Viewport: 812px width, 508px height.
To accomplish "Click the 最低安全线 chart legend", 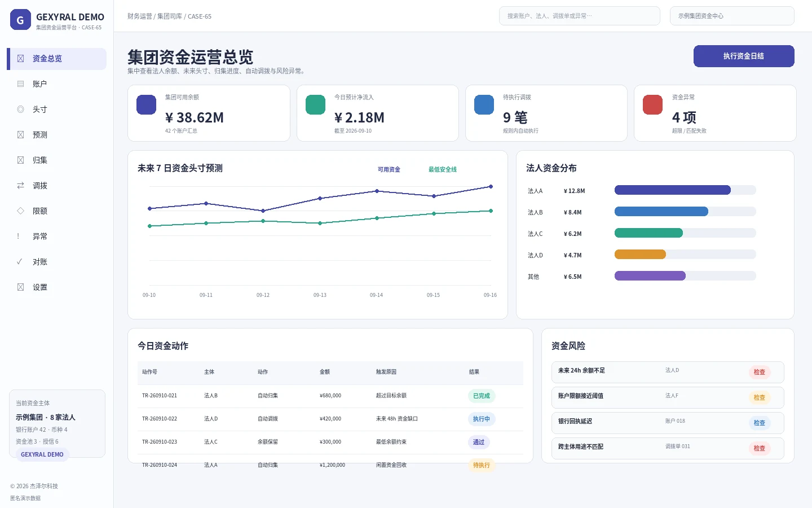I will (443, 169).
